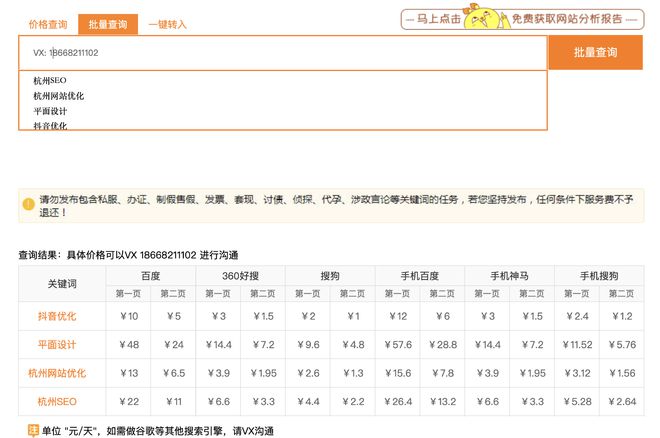
Task: Click the 手机搜狗 column header
Action: [x=599, y=276]
